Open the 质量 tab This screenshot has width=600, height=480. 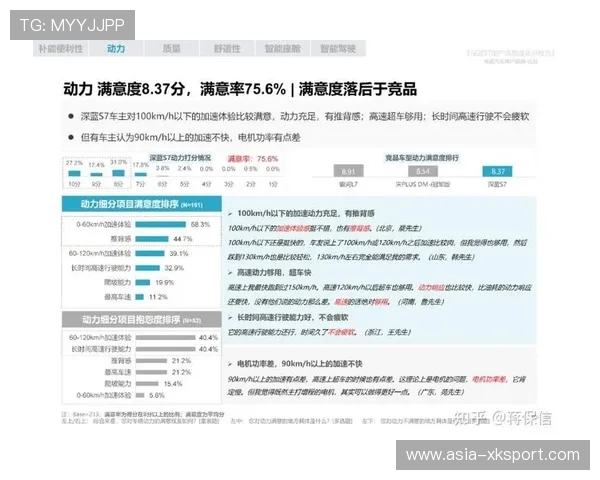click(x=171, y=49)
